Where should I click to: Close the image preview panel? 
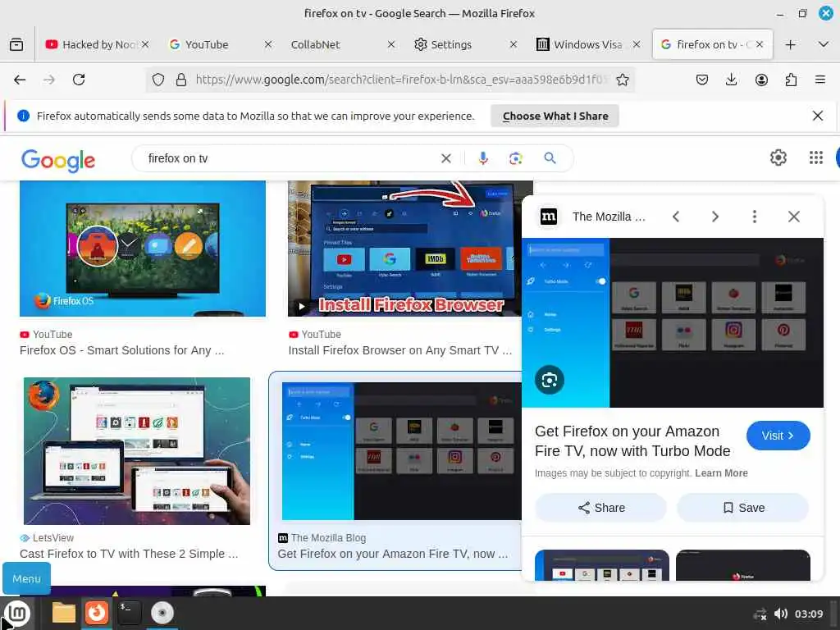[x=794, y=217]
